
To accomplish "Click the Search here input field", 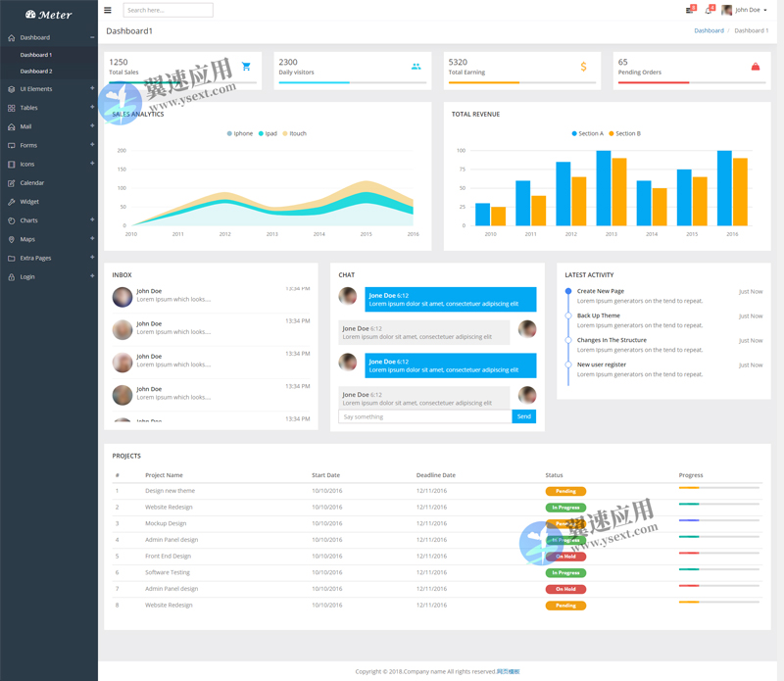I will click(168, 10).
